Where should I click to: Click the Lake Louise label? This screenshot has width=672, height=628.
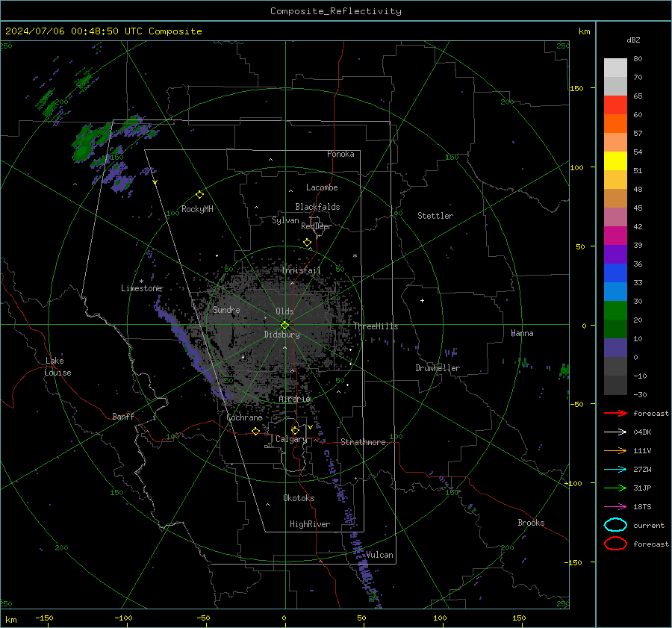click(57, 367)
